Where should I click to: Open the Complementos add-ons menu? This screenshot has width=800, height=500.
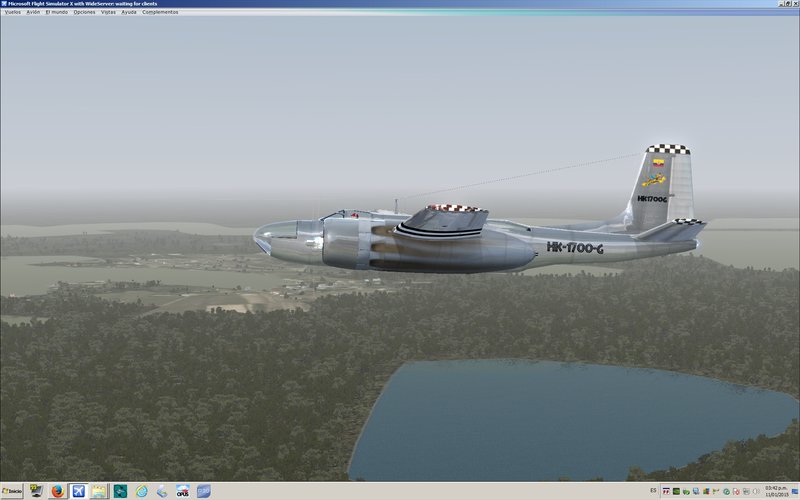point(160,12)
